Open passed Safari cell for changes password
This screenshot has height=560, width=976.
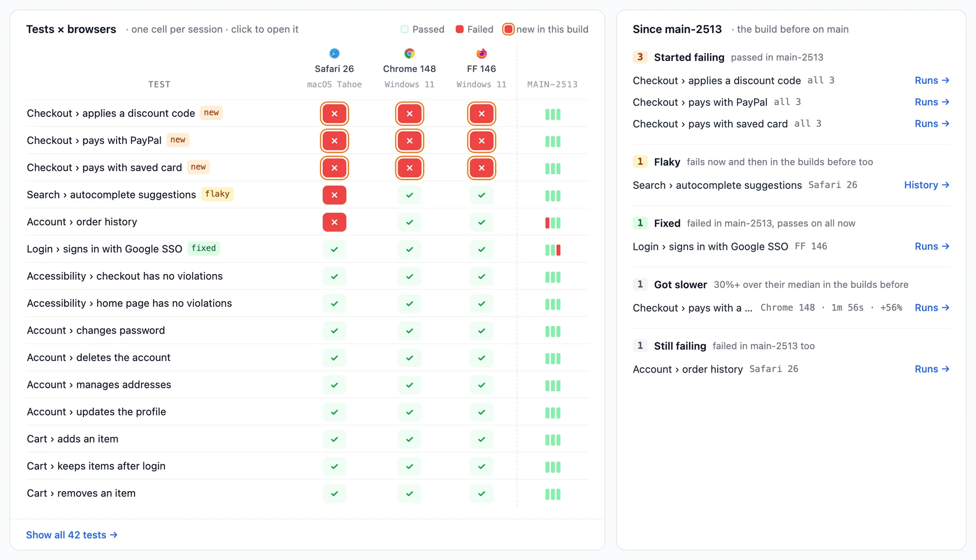(x=334, y=331)
